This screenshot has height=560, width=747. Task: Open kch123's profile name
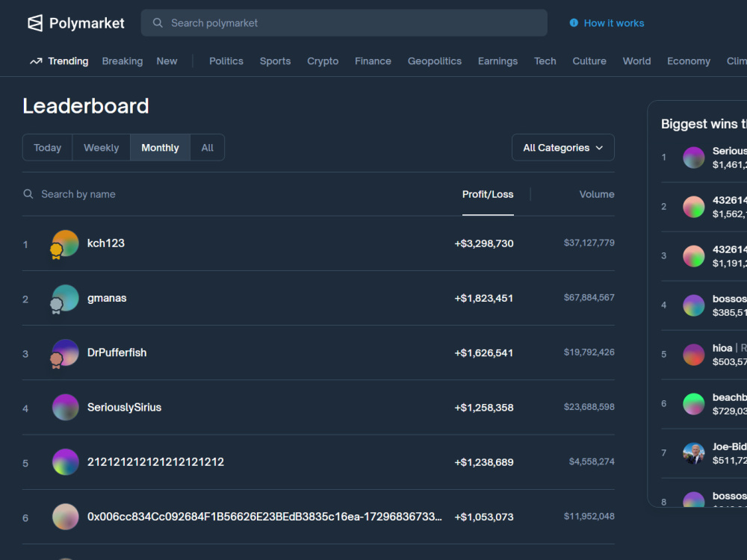[x=106, y=243]
